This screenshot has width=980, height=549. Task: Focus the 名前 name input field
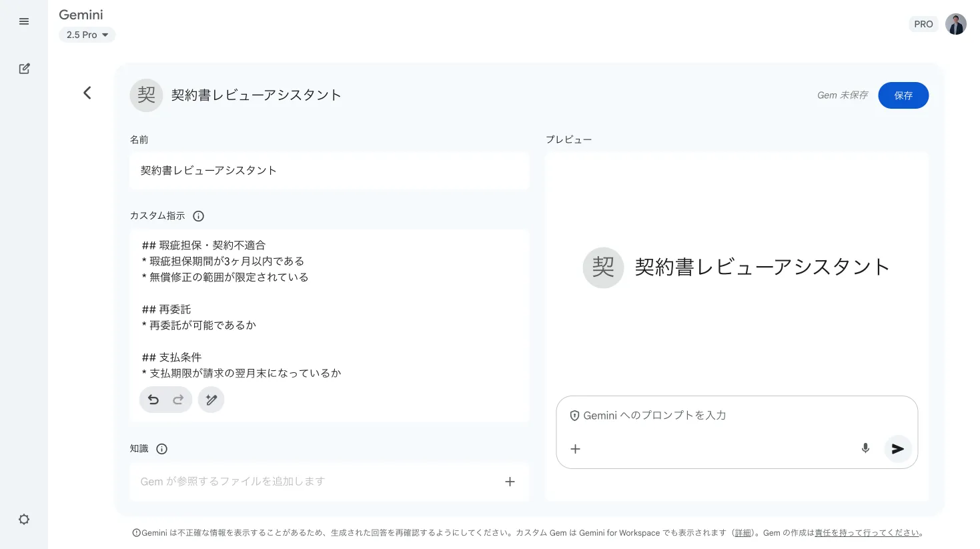tap(330, 171)
